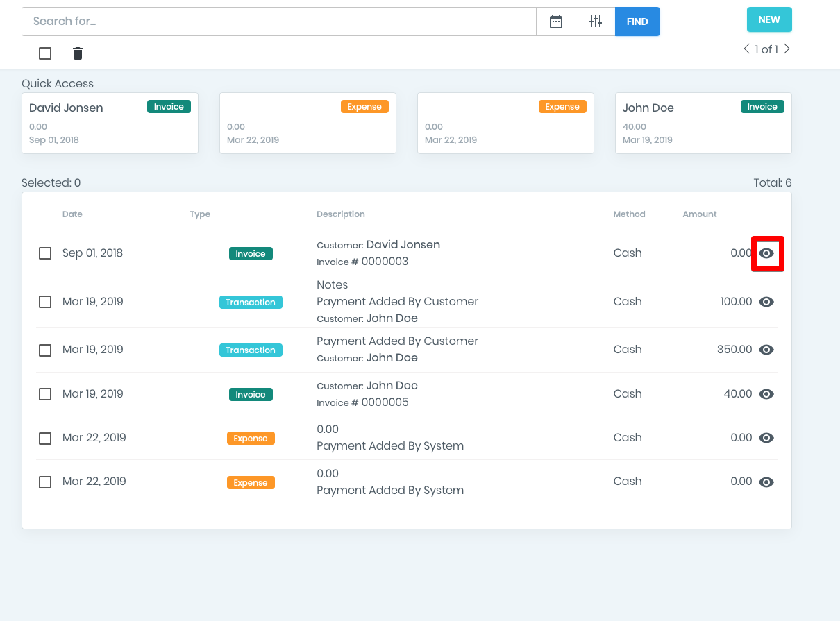View the David Jonsen invoice eye icon
This screenshot has width=840, height=621.
[766, 253]
